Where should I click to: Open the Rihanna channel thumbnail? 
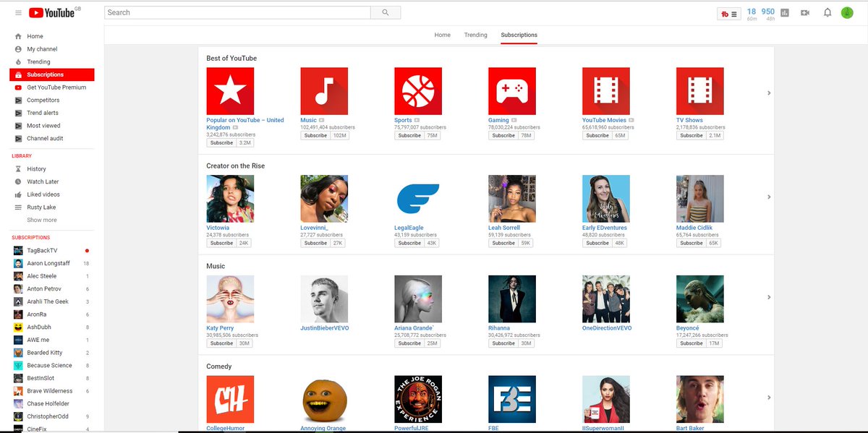coord(512,299)
